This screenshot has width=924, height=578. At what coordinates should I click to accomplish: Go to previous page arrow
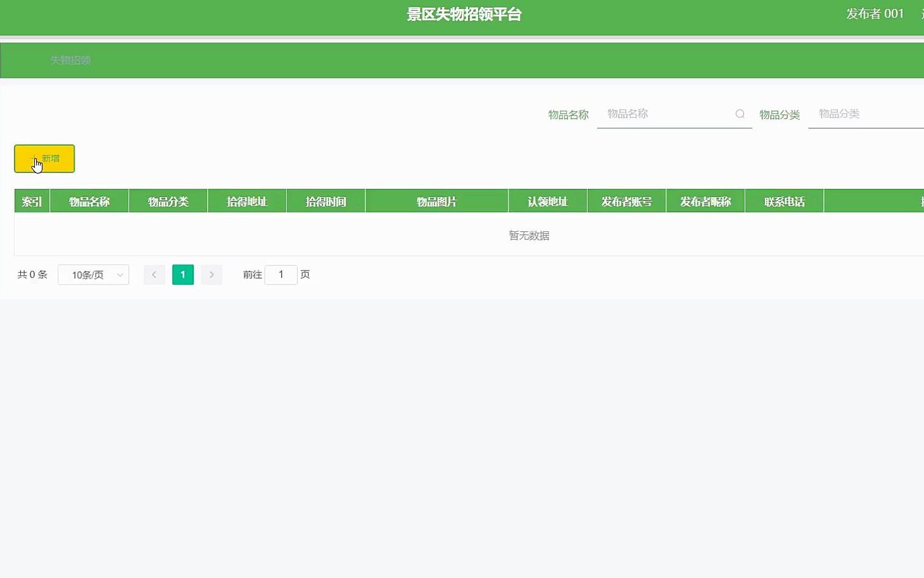(154, 274)
